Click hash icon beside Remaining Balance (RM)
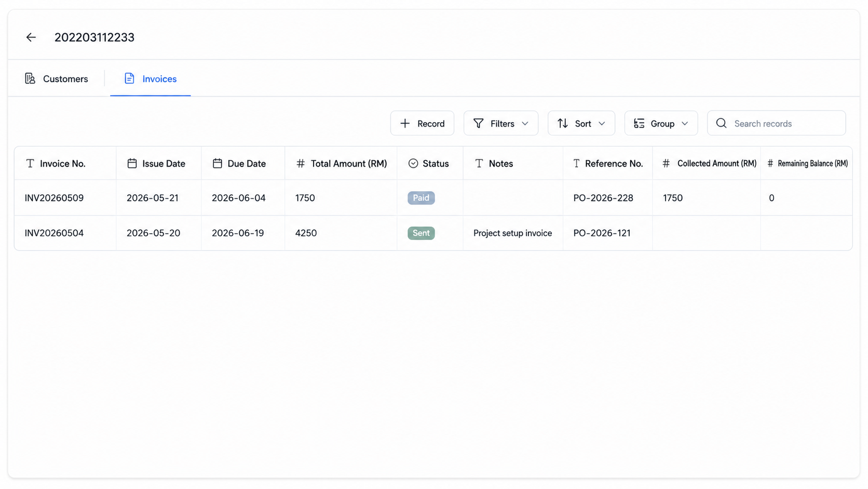 (x=770, y=163)
